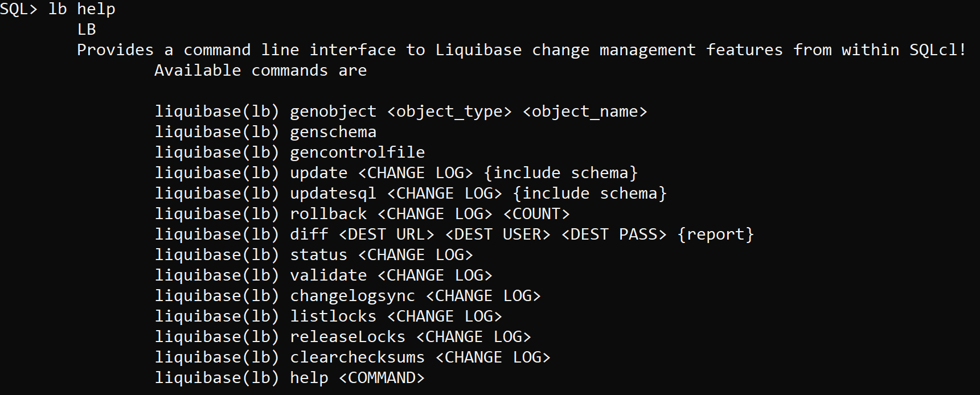
Task: Click 'Available commands are' heading text
Action: (261, 71)
